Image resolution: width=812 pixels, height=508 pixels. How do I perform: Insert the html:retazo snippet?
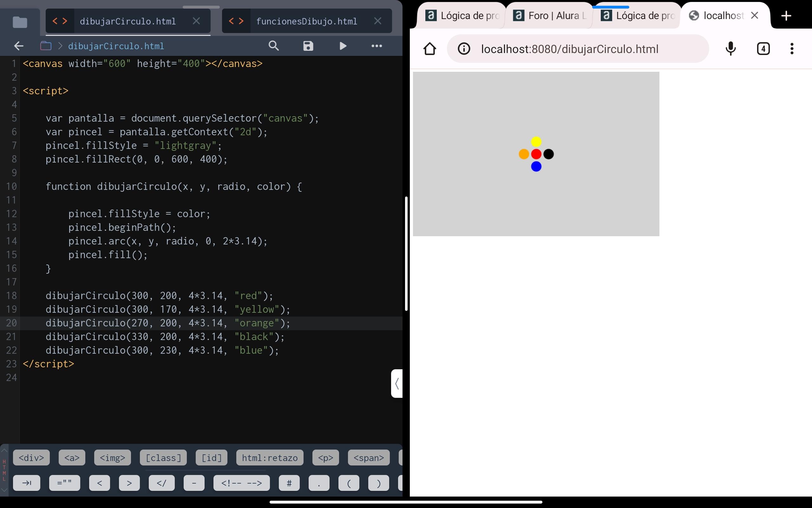[x=270, y=458]
